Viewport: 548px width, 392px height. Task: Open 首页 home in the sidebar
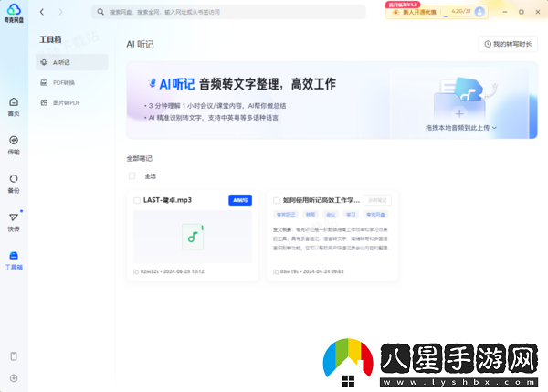point(14,107)
